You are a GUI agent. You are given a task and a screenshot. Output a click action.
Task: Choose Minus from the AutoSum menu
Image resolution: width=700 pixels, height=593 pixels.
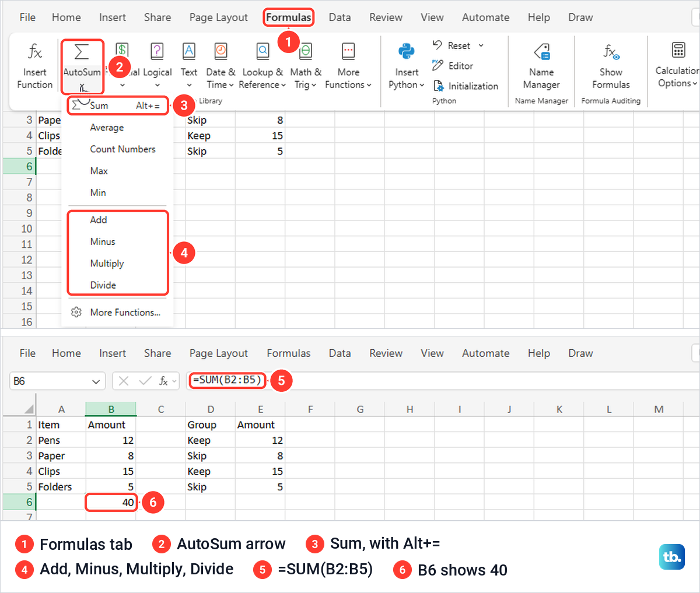118,241
